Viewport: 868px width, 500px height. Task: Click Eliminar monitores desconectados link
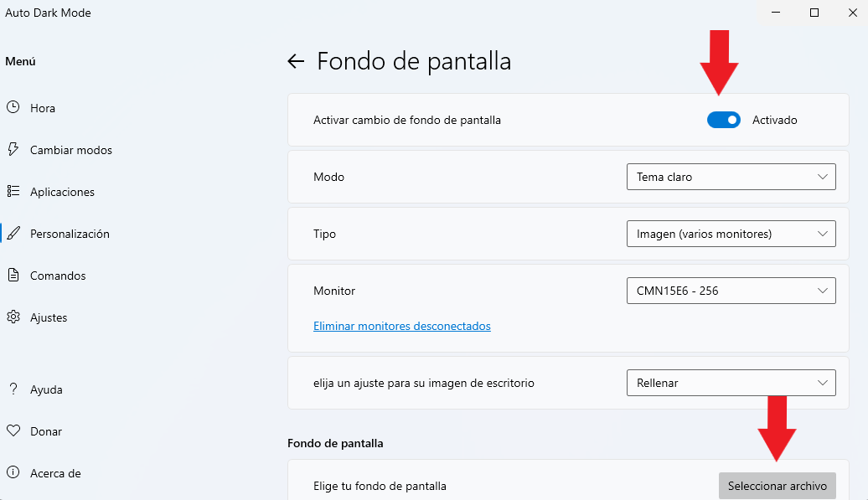[x=402, y=327]
